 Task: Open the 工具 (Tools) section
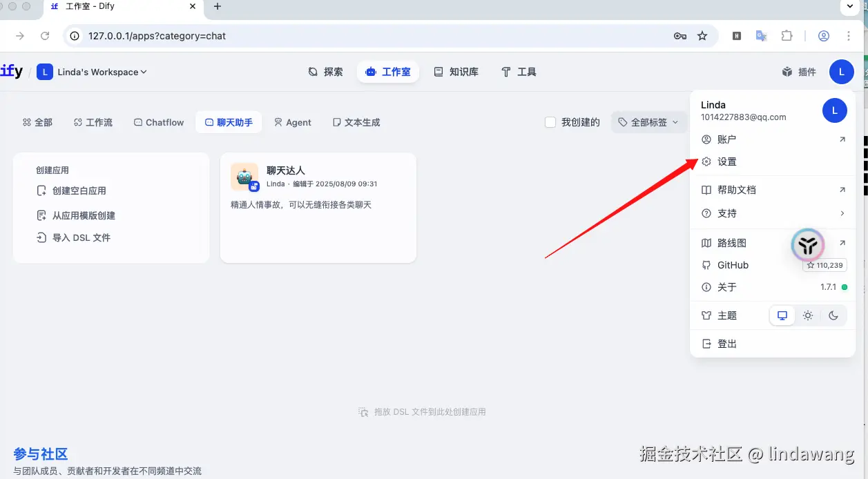click(x=519, y=71)
